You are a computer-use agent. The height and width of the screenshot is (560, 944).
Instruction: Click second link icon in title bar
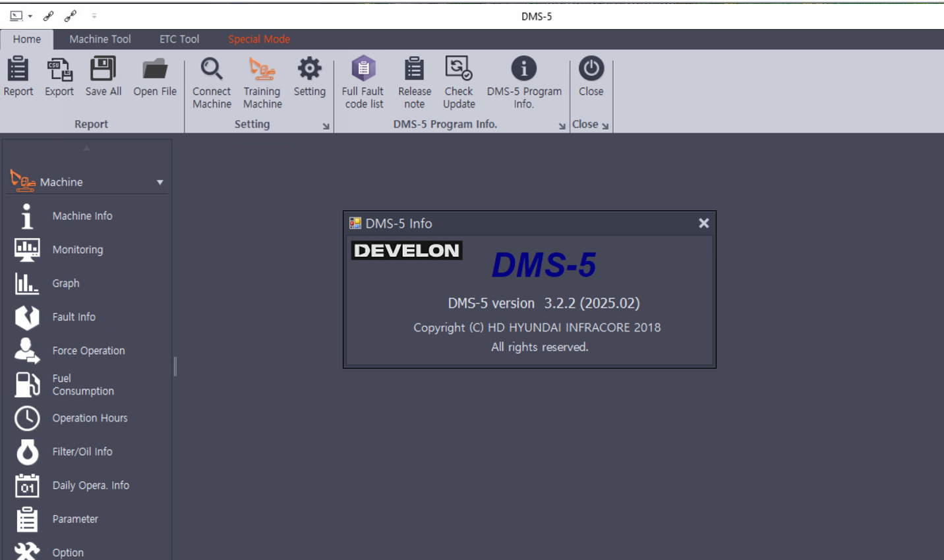coord(70,16)
